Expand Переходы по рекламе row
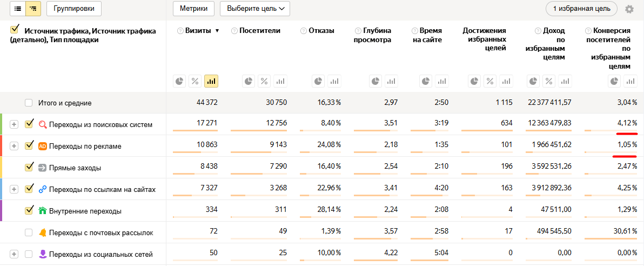Screen dimensions: 644x266 (14, 146)
